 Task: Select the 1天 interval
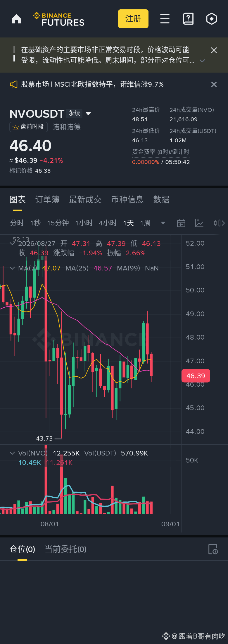coord(128,223)
